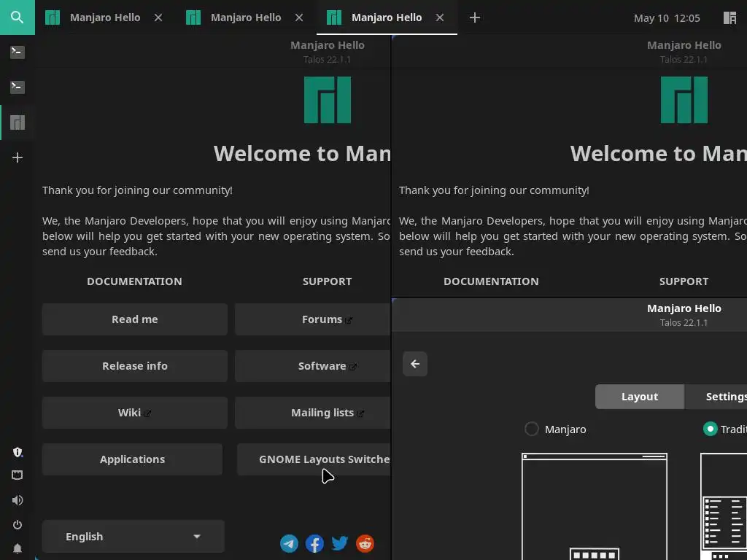Open the Twitter social icon
747x560 pixels.
[x=340, y=542]
